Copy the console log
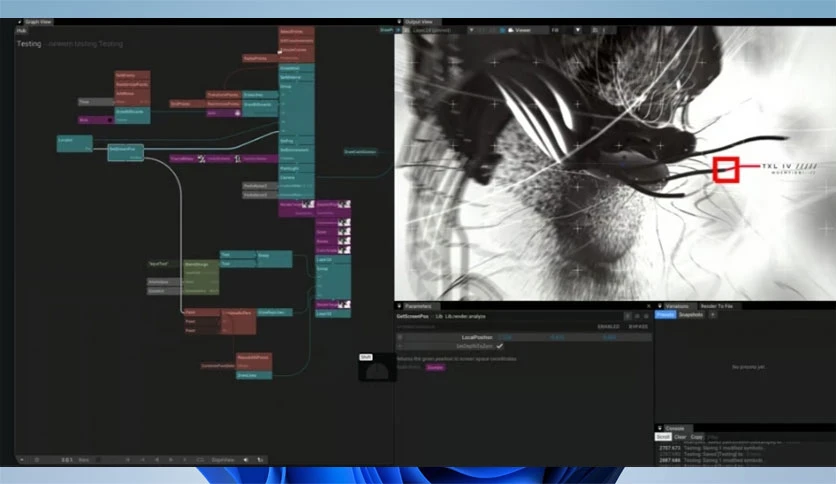The width and height of the screenshot is (836, 484). [696, 437]
